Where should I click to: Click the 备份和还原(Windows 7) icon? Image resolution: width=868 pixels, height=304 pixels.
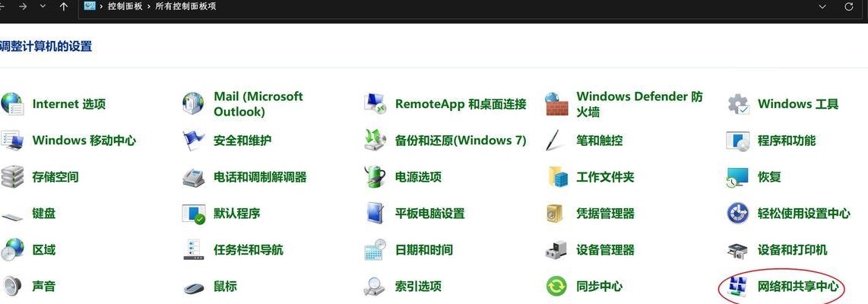coord(375,140)
